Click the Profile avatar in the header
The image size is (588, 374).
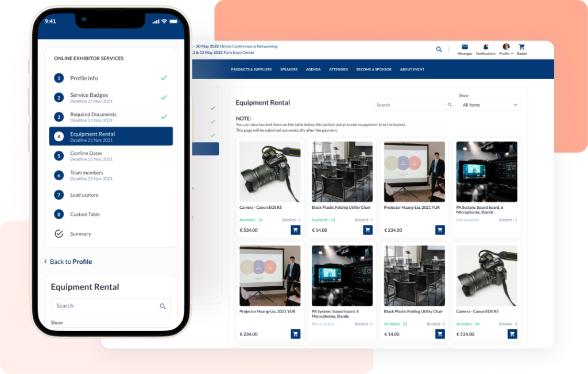[x=506, y=46]
